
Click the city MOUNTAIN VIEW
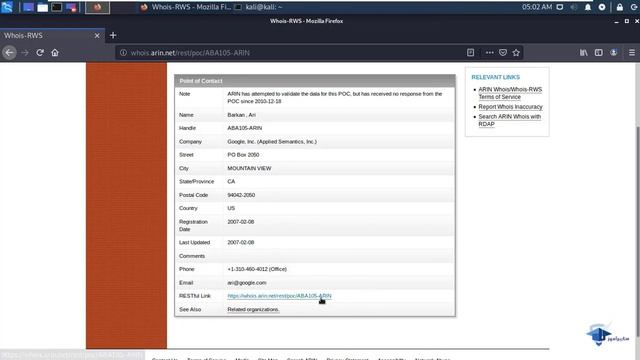[x=249, y=168]
